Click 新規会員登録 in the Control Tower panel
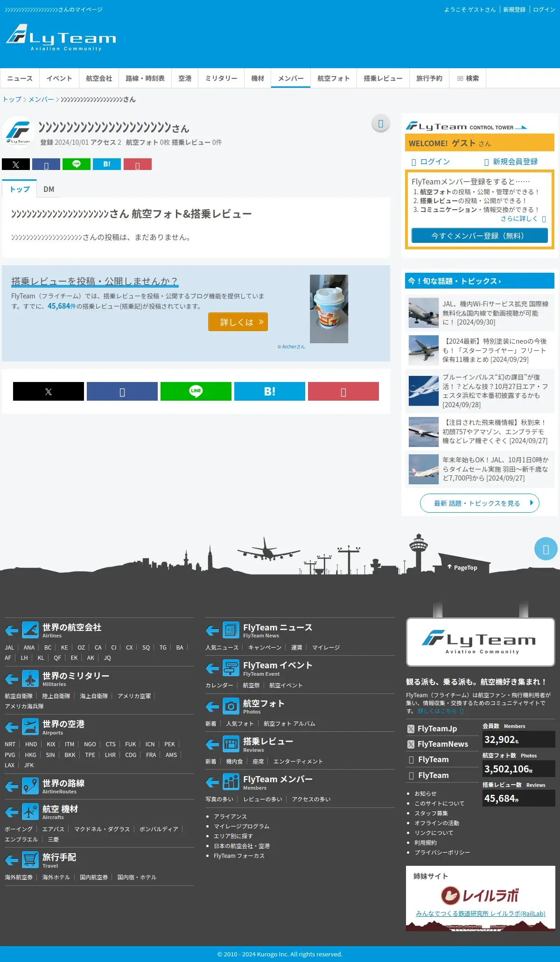 tap(511, 162)
